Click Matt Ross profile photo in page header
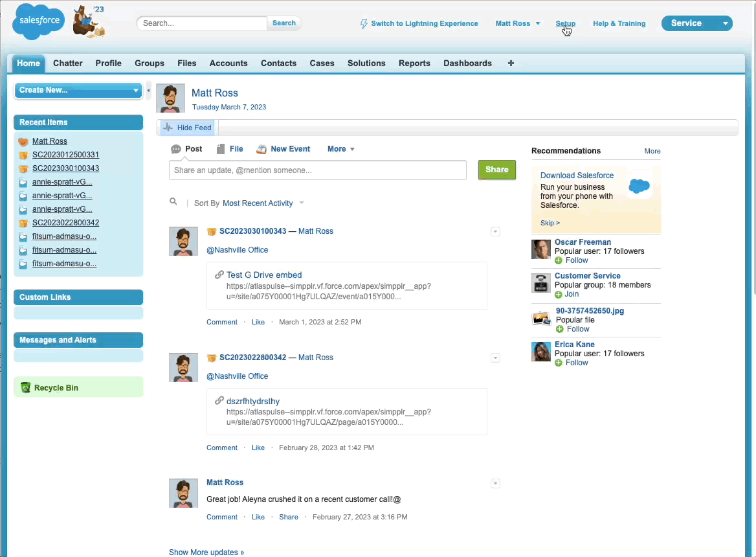The width and height of the screenshot is (756, 557). tap(170, 98)
